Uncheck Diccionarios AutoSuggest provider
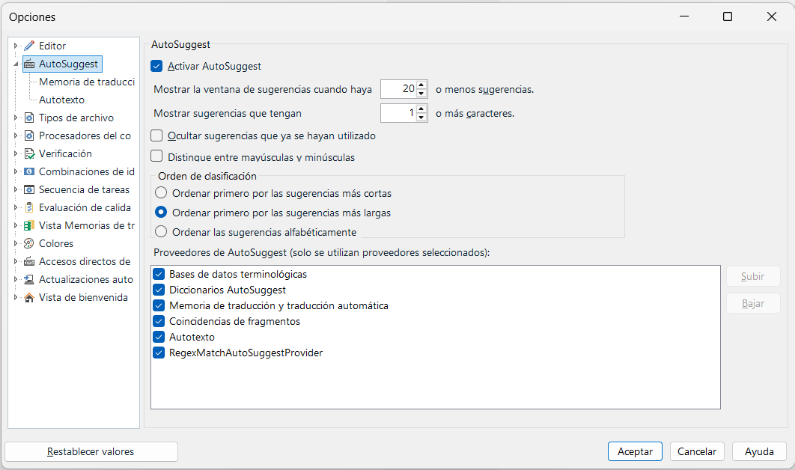 [159, 290]
